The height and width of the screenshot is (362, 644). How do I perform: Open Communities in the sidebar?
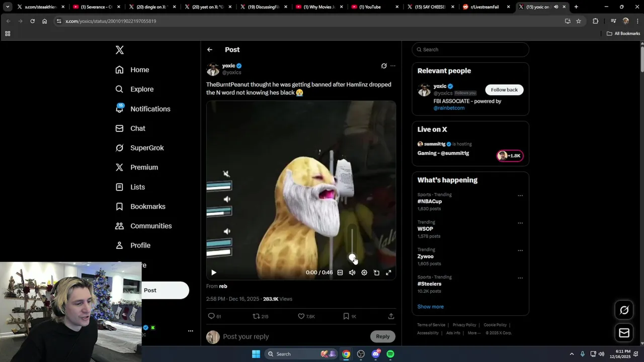(143, 226)
